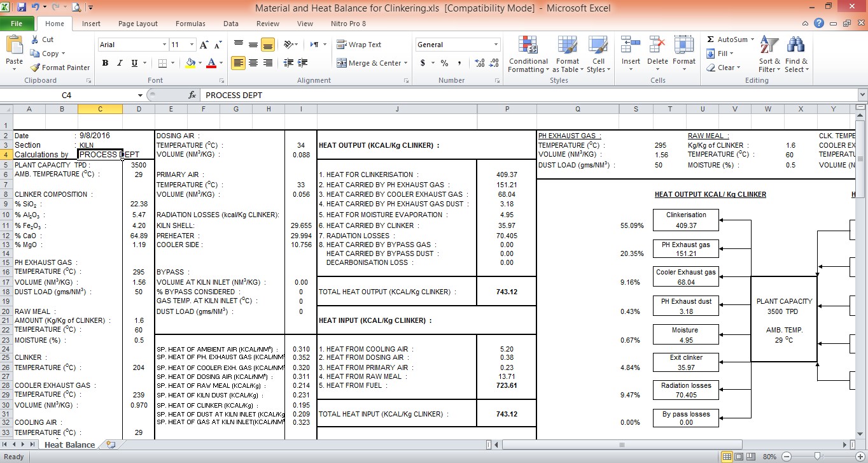Click the Percent Style icon
Viewport: 868px width, 463px height.
(x=444, y=63)
